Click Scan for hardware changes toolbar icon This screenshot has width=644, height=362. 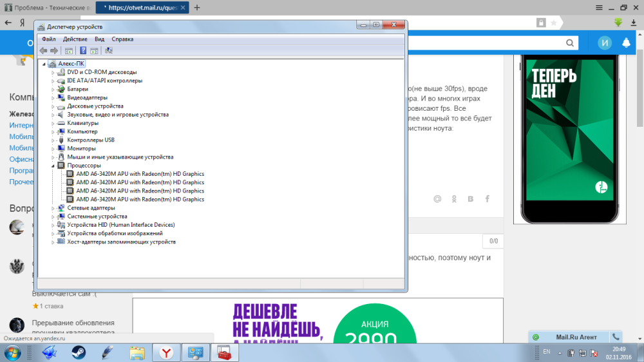point(108,50)
